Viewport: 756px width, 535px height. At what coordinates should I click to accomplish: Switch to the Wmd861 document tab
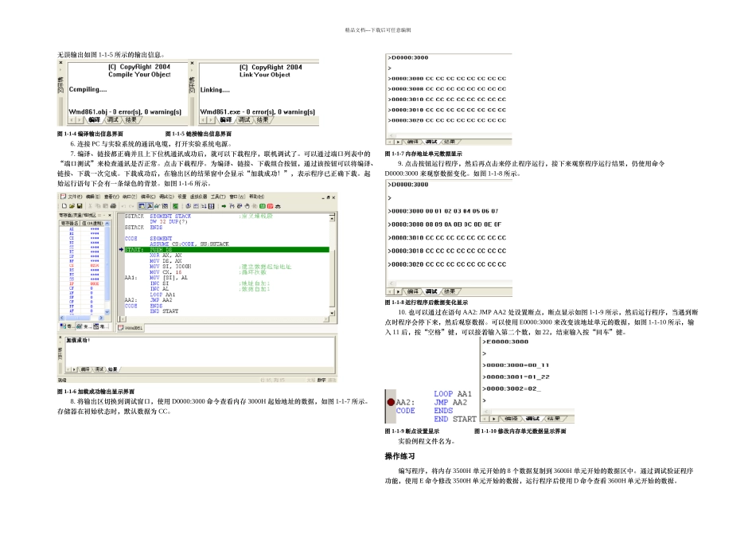coord(131,327)
